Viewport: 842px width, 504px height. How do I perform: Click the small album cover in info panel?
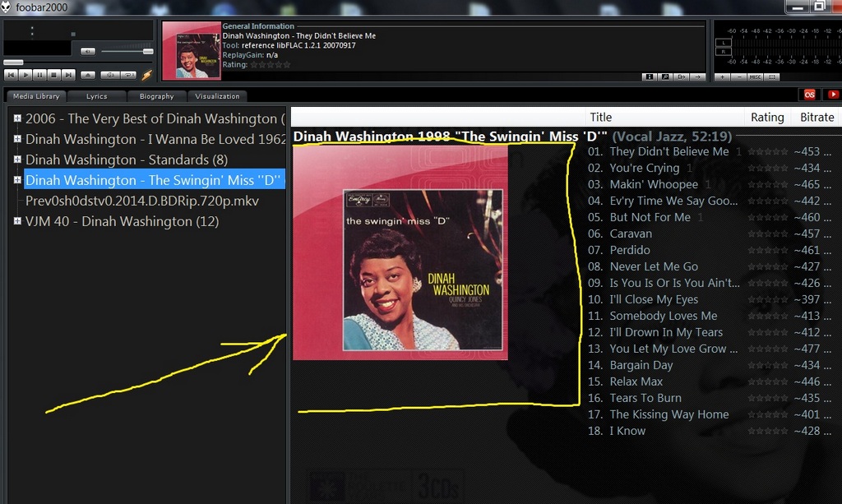pos(192,51)
